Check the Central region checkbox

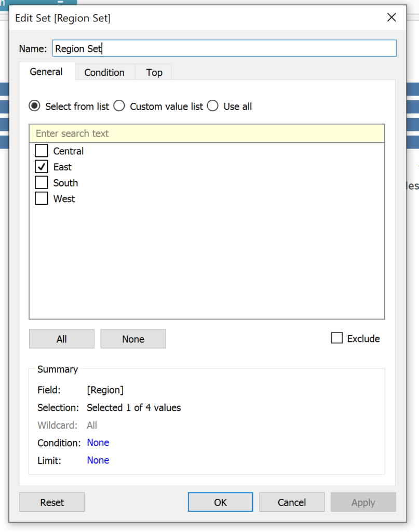tap(42, 151)
